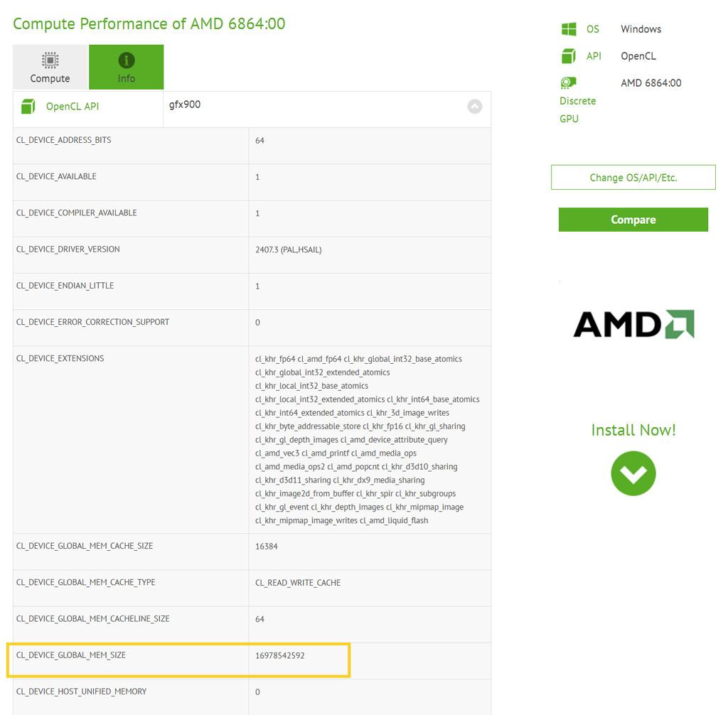The image size is (728, 715).
Task: Open the Install Now! link
Action: click(633, 429)
